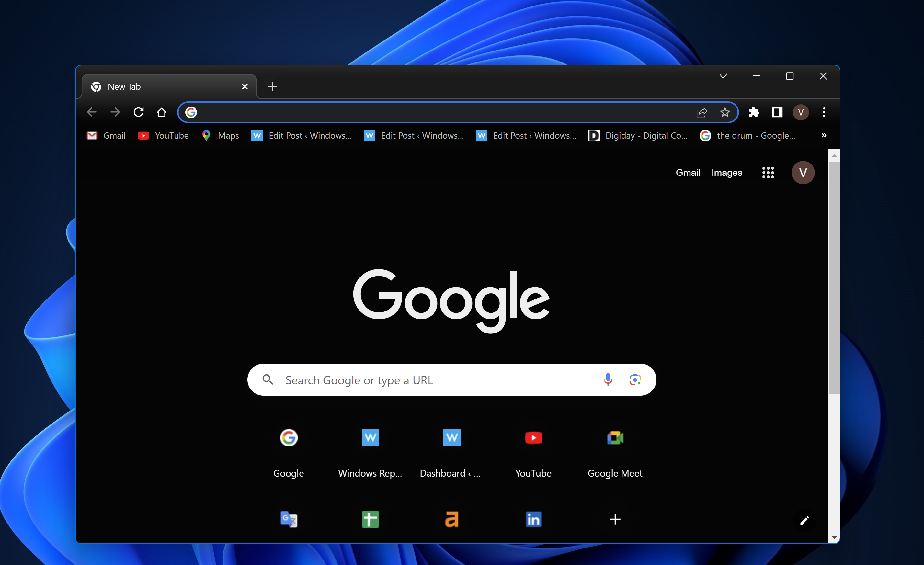The width and height of the screenshot is (924, 565).
Task: Click the forward navigation arrow
Action: (115, 112)
